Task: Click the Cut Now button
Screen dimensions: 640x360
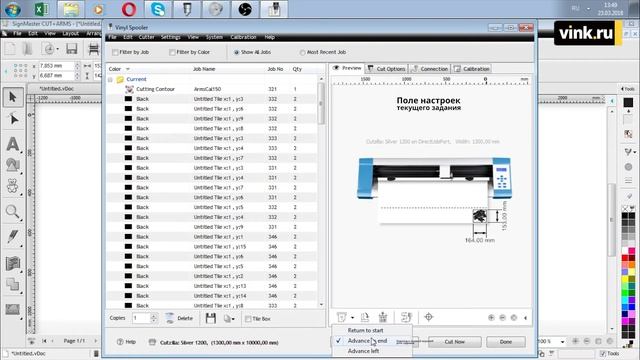Action: click(455, 342)
